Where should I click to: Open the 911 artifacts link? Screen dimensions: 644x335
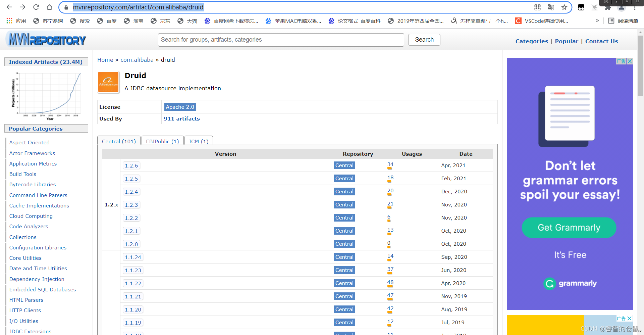pyautogui.click(x=182, y=118)
